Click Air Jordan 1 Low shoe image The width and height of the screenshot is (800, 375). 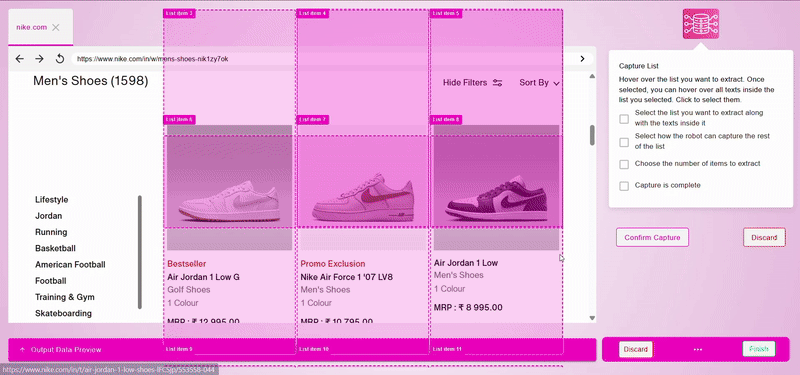496,187
